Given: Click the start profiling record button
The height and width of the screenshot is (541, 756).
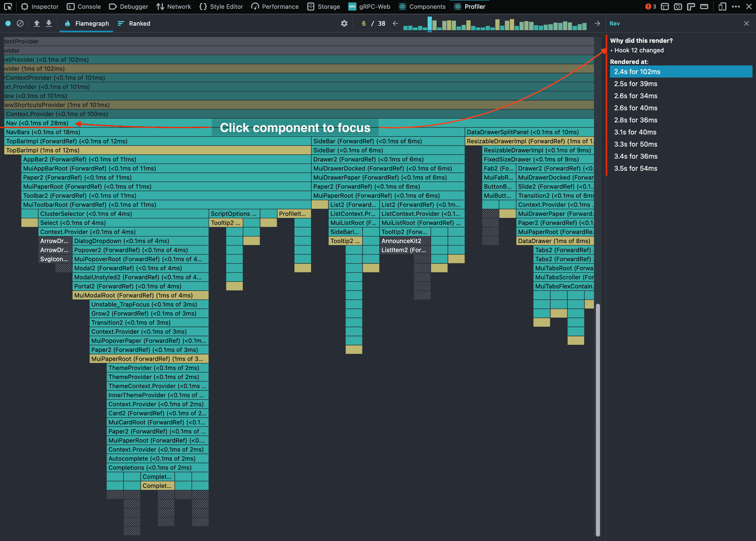Looking at the screenshot, I should tap(8, 23).
